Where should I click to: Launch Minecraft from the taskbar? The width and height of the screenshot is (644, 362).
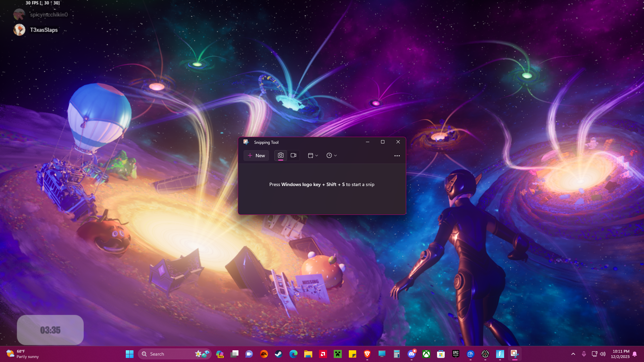338,354
